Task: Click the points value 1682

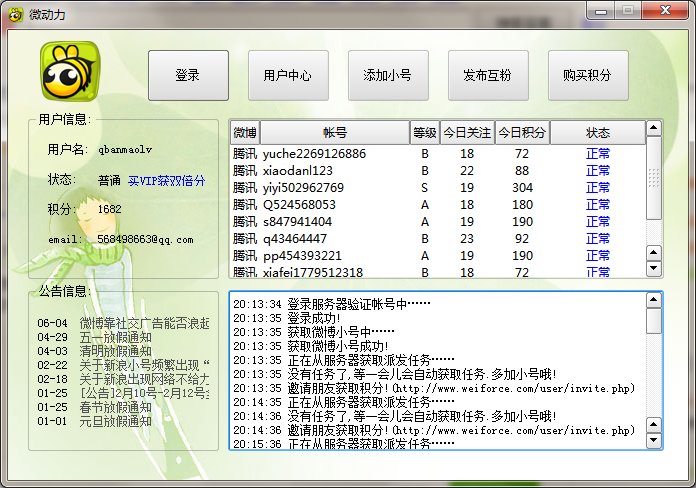Action: pos(109,209)
